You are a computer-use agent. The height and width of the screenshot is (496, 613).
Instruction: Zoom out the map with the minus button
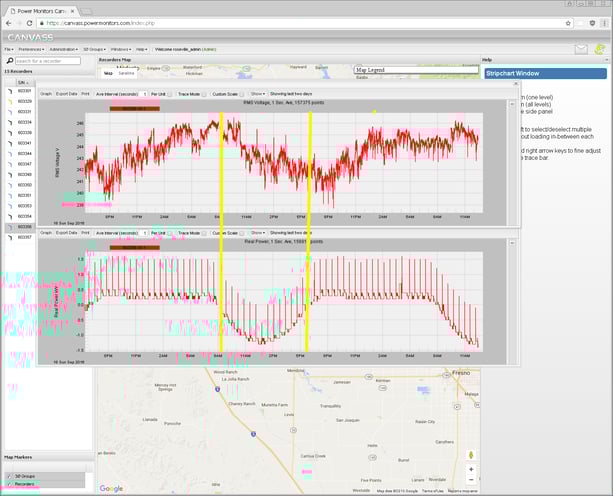(x=471, y=479)
